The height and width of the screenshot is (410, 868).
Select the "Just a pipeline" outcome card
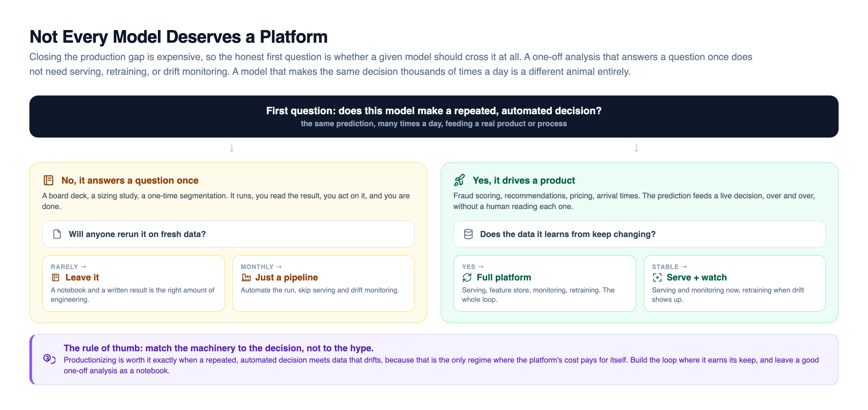pyautogui.click(x=323, y=283)
